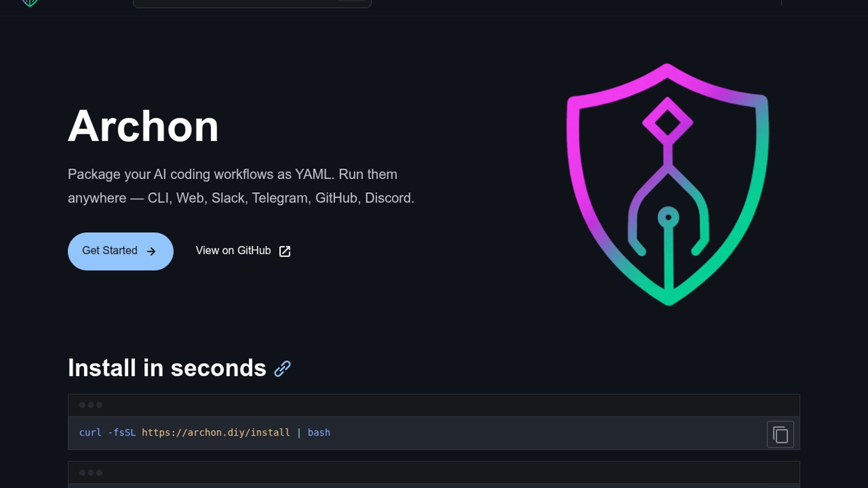Copy the curl install command
This screenshot has width=868, height=488.
tap(780, 435)
